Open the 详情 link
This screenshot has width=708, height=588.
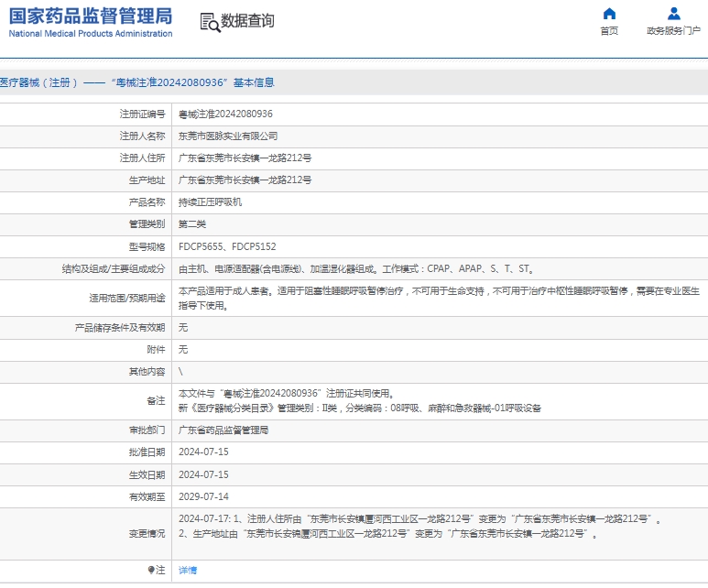[x=188, y=570]
